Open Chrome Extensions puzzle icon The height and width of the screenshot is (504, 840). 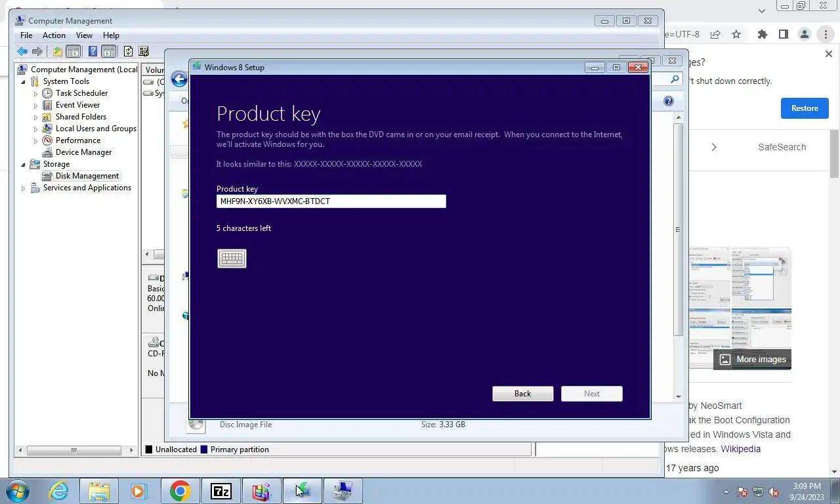pos(762,34)
